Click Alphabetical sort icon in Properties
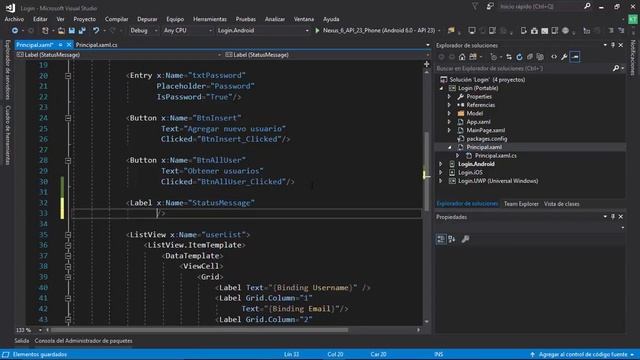 [452, 239]
